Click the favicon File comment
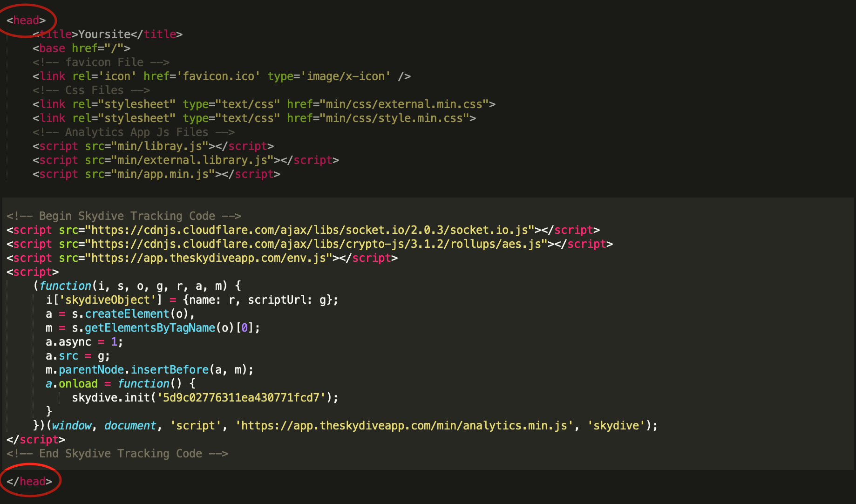The width and height of the screenshot is (856, 504). point(101,62)
